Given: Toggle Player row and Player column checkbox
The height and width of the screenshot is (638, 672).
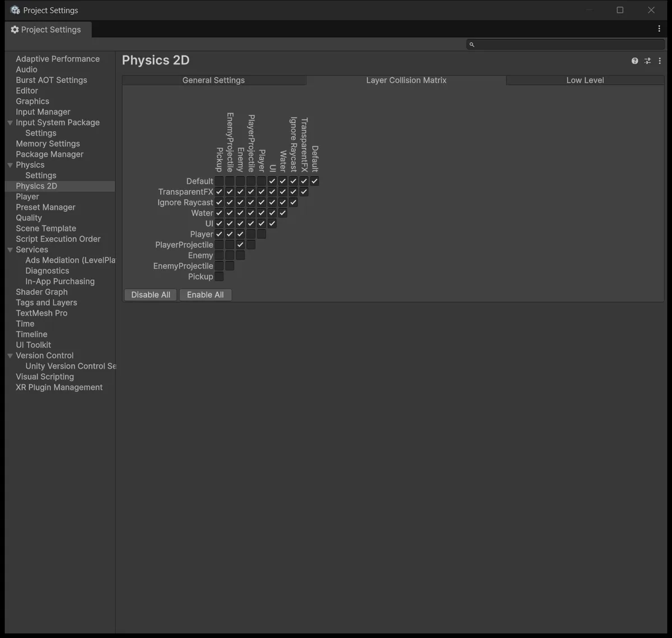Looking at the screenshot, I should pos(262,234).
